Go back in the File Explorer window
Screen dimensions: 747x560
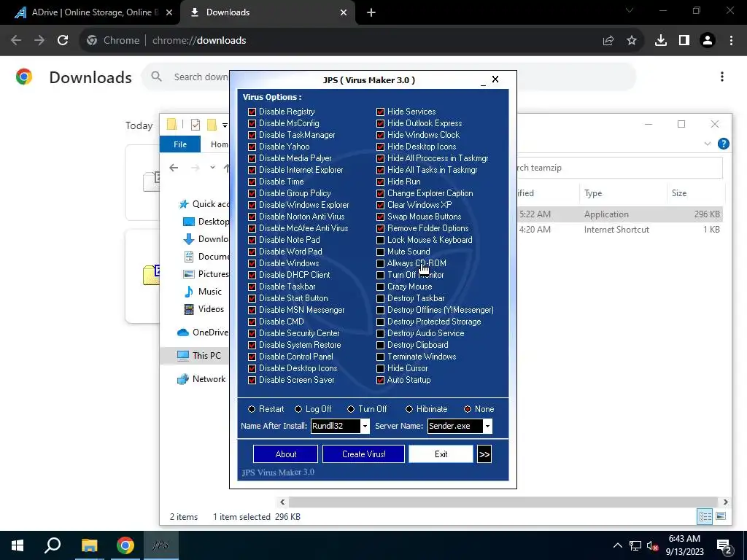[174, 168]
